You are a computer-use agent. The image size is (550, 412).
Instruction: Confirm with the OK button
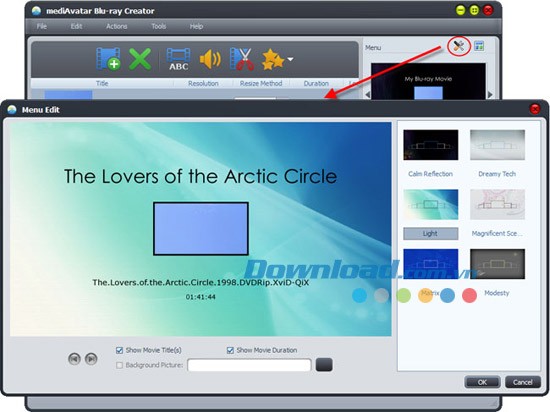(x=482, y=382)
